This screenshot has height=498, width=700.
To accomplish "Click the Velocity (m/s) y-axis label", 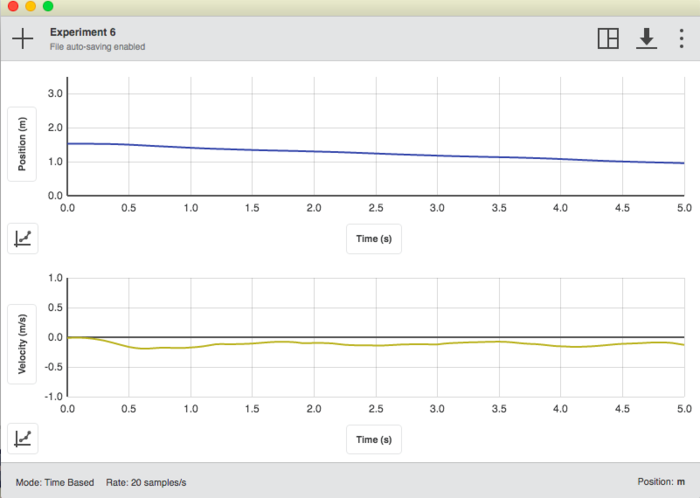I will click(22, 343).
